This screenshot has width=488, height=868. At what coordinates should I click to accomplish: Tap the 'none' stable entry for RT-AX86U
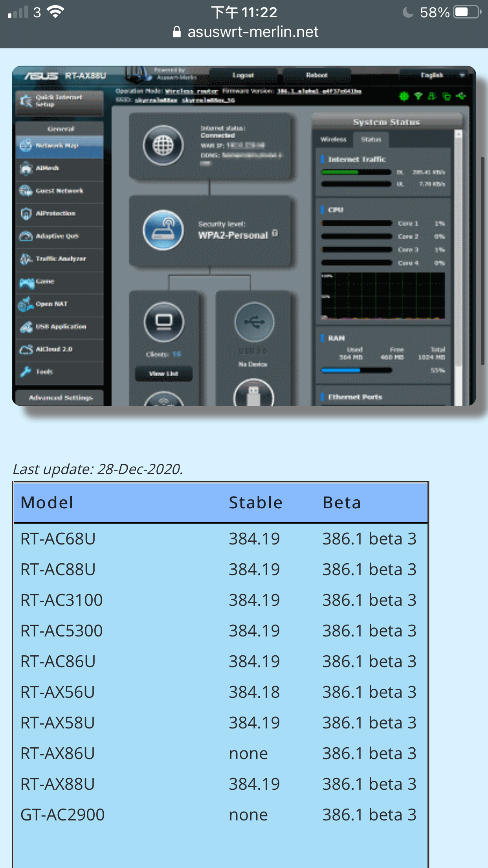(248, 754)
